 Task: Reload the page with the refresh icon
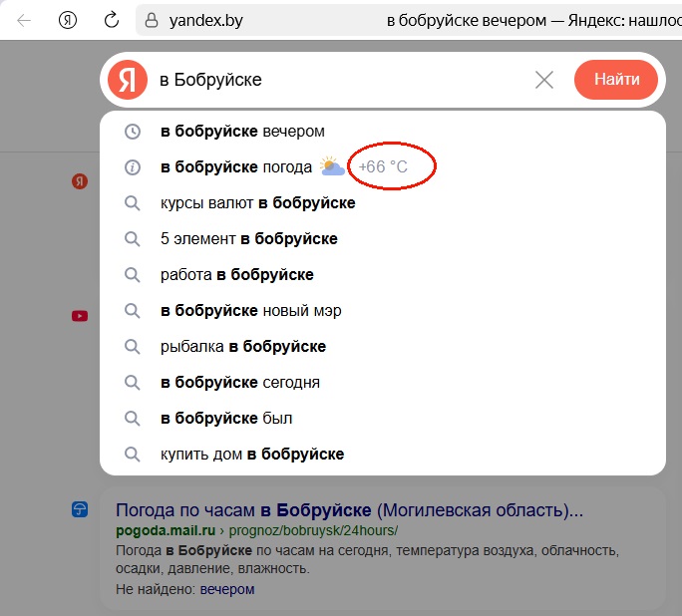click(x=113, y=20)
